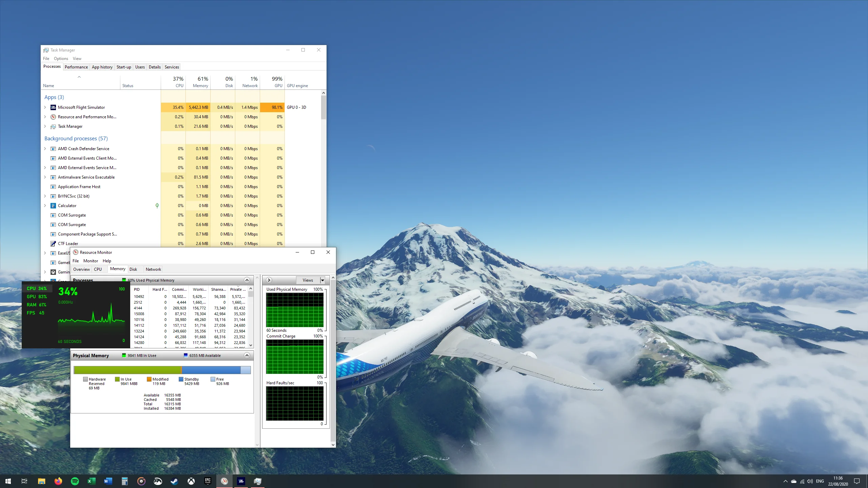868x488 pixels.
Task: Open the Xbox app taskbar icon
Action: 191,481
